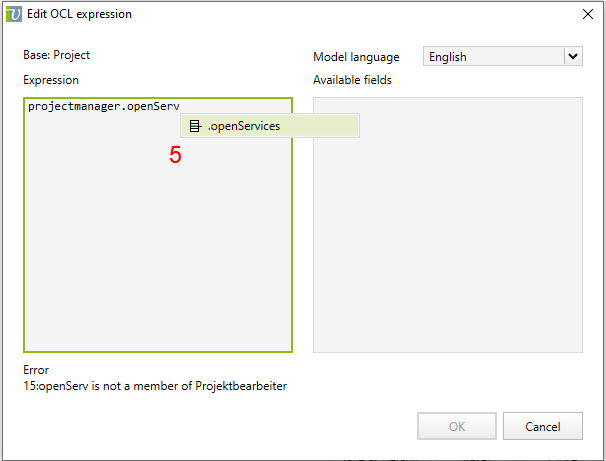Viewport: 606px width, 461px height.
Task: Click empty space in the Expression editor
Action: click(x=150, y=260)
